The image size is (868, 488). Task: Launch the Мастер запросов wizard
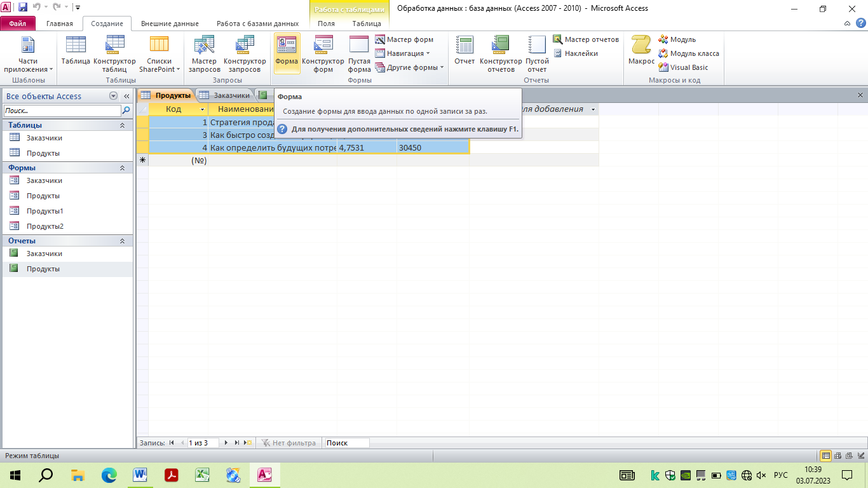coord(205,54)
